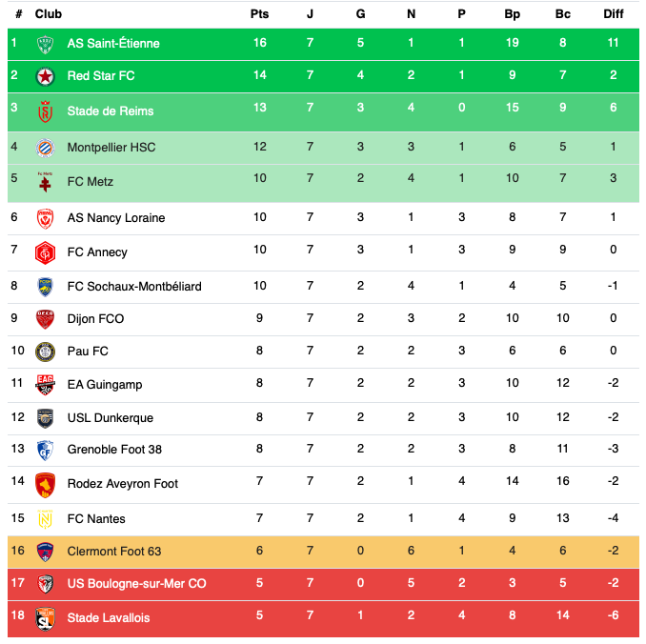Sort by the Pts column header
Screen dimensions: 646x644
259,14
